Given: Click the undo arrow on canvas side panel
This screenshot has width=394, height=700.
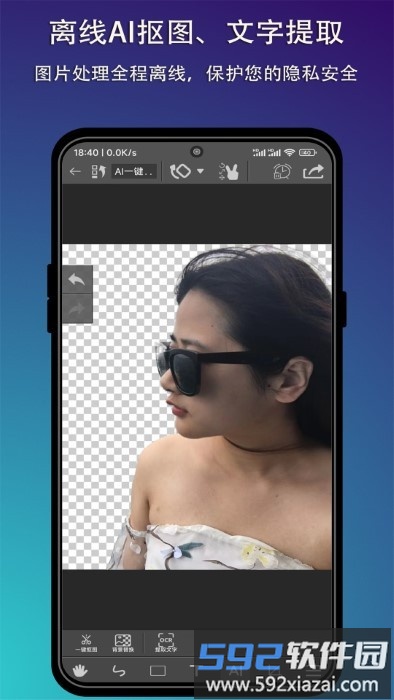Looking at the screenshot, I should click(x=77, y=279).
